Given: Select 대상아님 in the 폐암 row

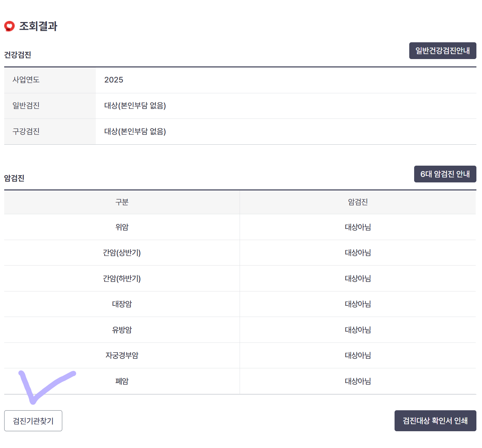Looking at the screenshot, I should [357, 381].
